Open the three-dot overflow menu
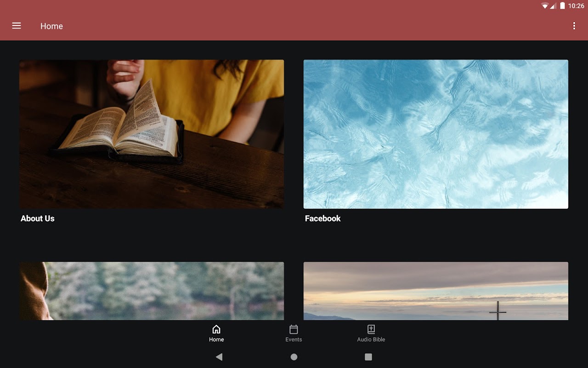Screen dimensions: 588x368 [x=574, y=26]
